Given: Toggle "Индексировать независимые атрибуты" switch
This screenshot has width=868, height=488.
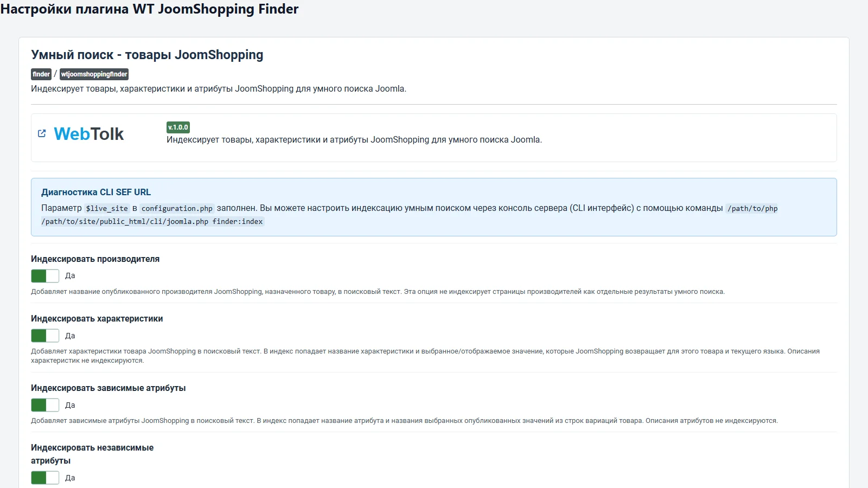Looking at the screenshot, I should [x=45, y=478].
